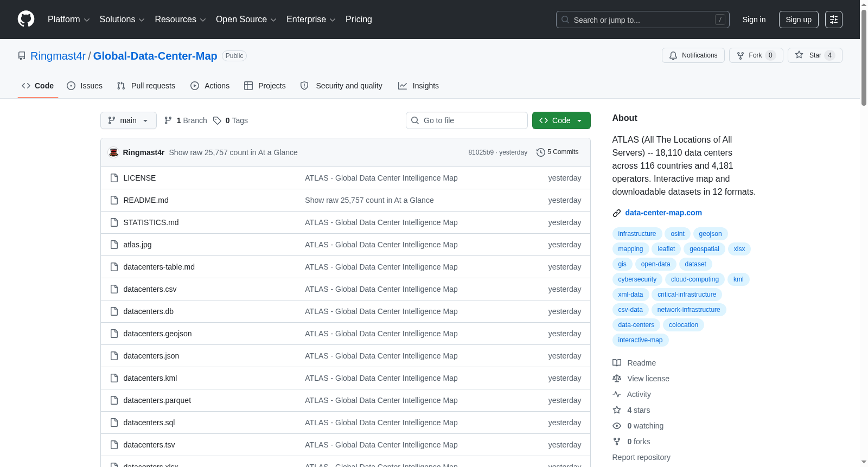Click the eye icon beside 0 watching
868x467 pixels.
[x=617, y=426]
